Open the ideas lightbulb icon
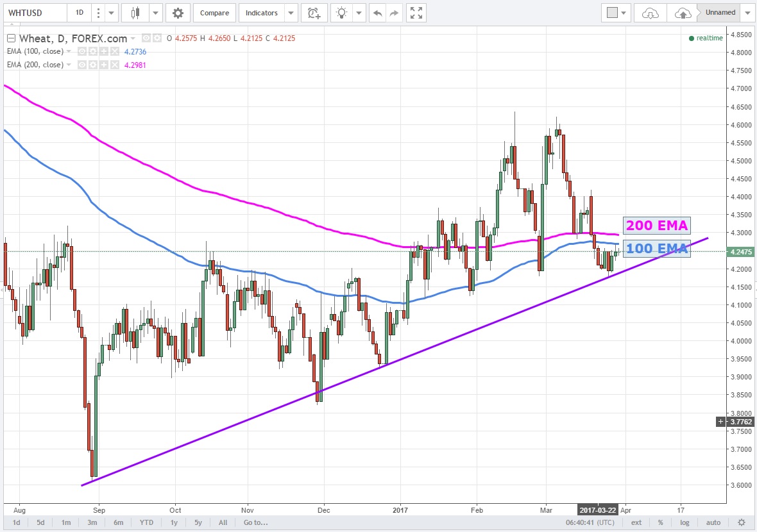Screen dimensions: 757x532 tap(343, 13)
